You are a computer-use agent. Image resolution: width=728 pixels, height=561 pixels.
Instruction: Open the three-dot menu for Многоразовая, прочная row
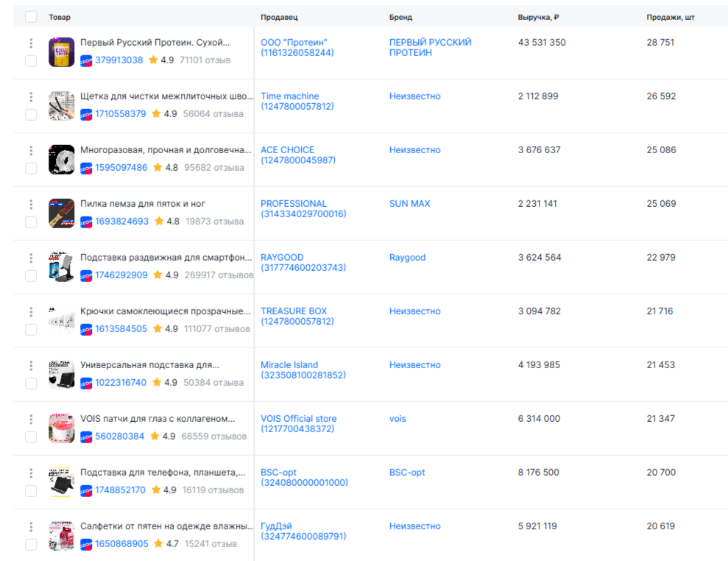click(31, 150)
